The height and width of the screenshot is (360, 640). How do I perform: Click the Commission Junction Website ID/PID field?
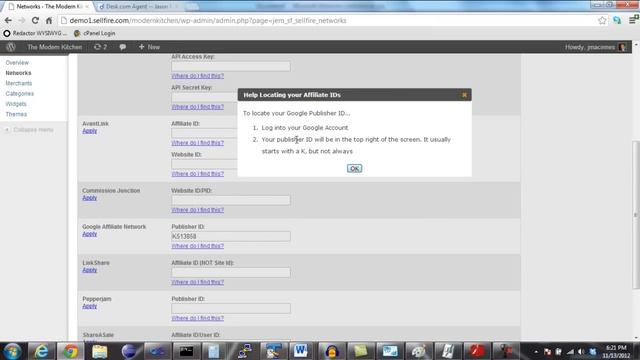pos(231,200)
